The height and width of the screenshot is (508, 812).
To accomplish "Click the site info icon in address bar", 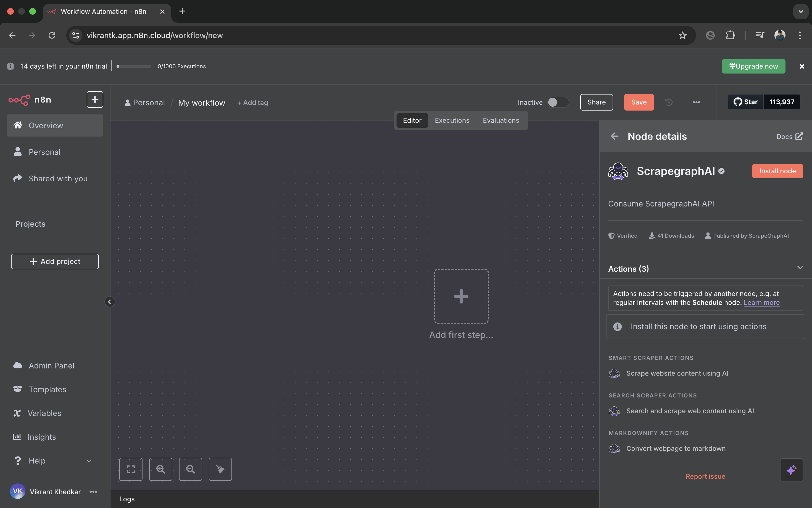I will 76,35.
